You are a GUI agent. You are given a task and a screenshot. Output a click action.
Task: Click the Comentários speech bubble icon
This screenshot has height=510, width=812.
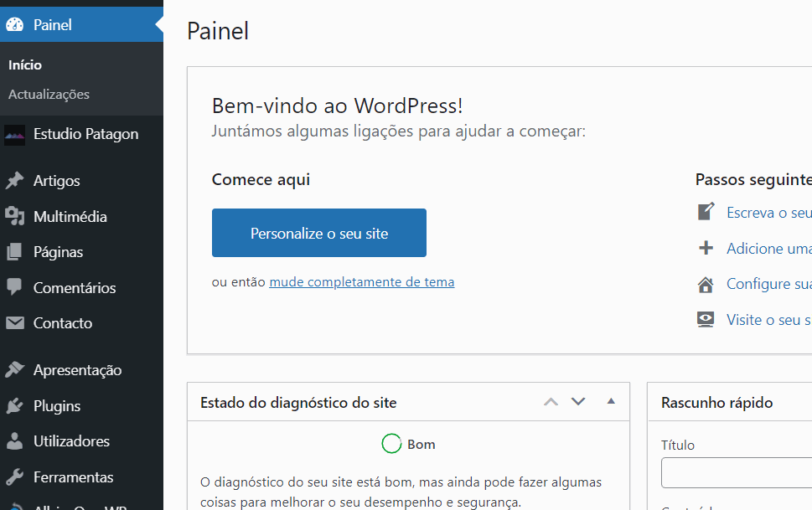15,287
